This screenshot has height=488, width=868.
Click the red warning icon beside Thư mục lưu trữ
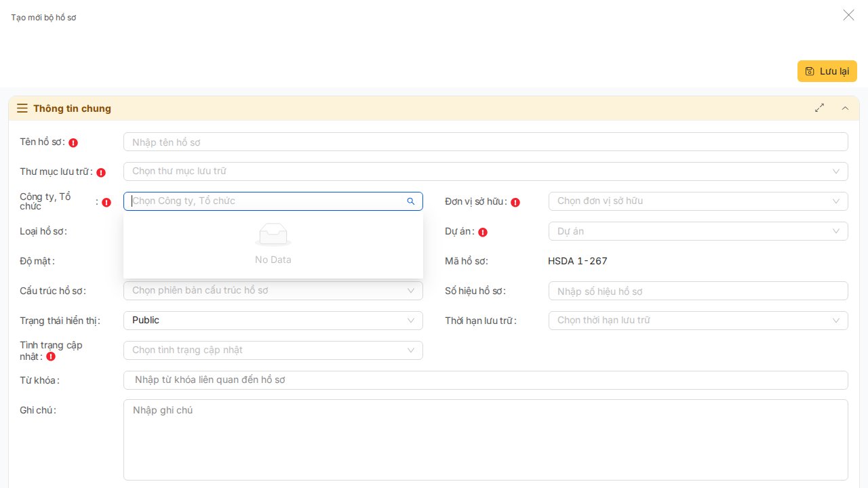pos(101,172)
